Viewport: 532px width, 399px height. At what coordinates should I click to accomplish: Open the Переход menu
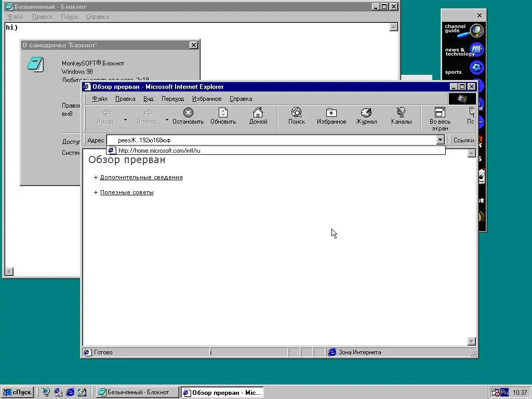click(x=172, y=99)
